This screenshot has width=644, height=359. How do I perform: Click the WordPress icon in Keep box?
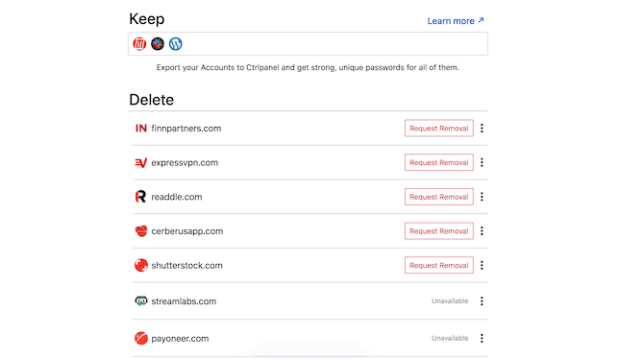pos(175,43)
